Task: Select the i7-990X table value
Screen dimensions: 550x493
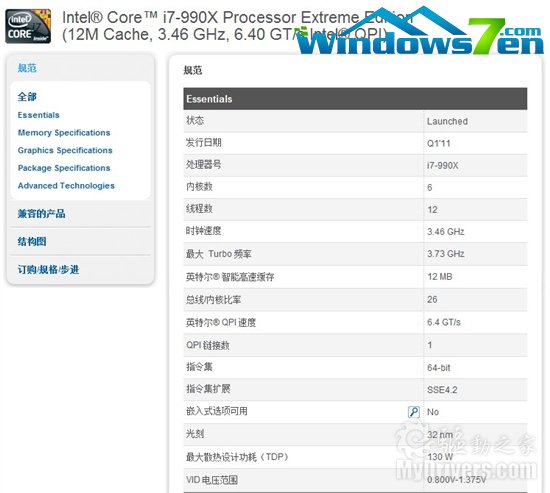Action: coord(442,165)
